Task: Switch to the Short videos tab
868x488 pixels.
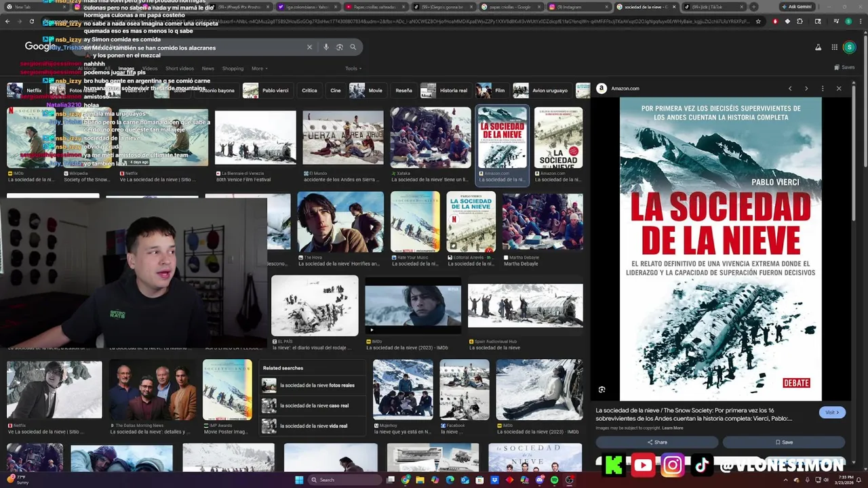Action: point(180,68)
